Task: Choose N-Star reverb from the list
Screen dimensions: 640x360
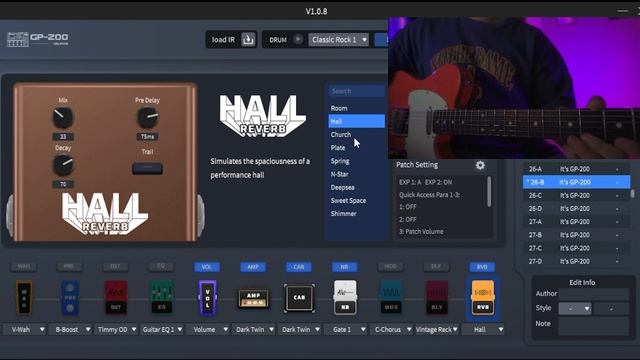Action: click(x=356, y=174)
